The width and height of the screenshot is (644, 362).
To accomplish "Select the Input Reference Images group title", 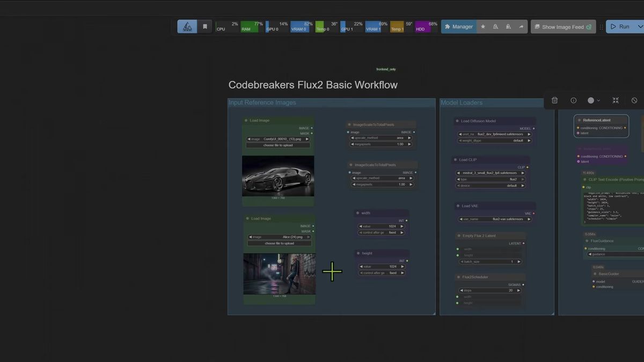I will (262, 102).
